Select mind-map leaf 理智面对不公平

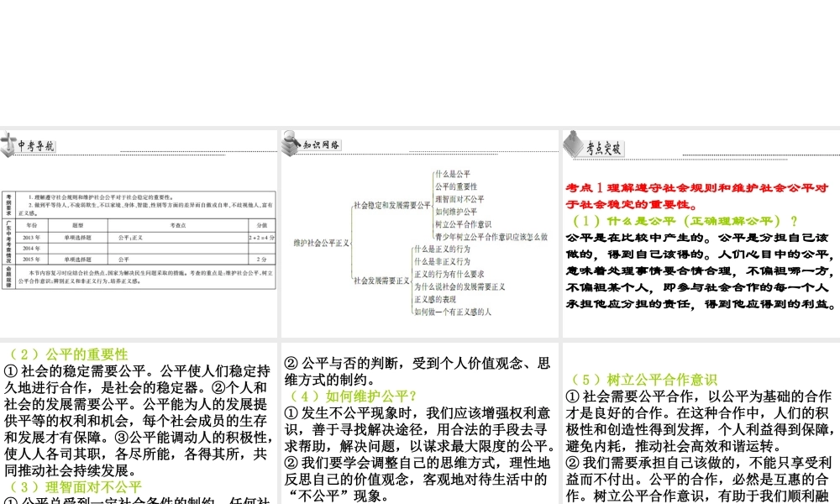[x=459, y=199]
